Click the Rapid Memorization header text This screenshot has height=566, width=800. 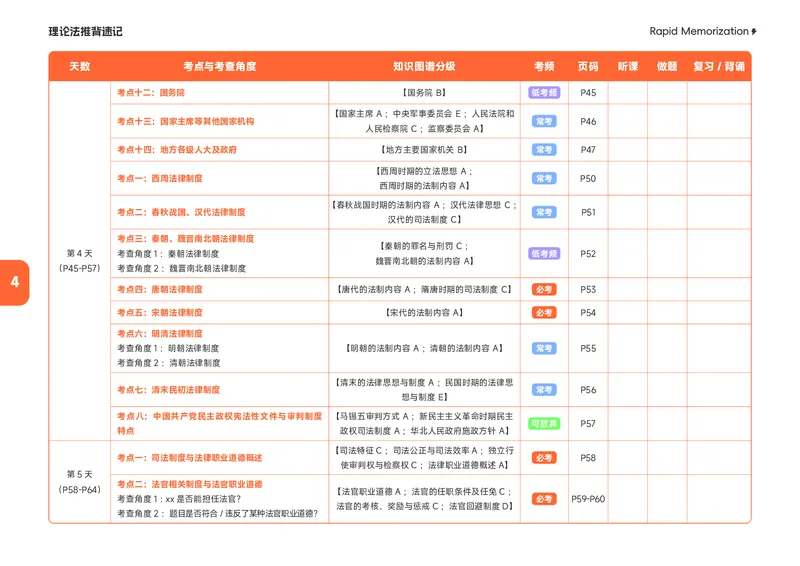[698, 31]
